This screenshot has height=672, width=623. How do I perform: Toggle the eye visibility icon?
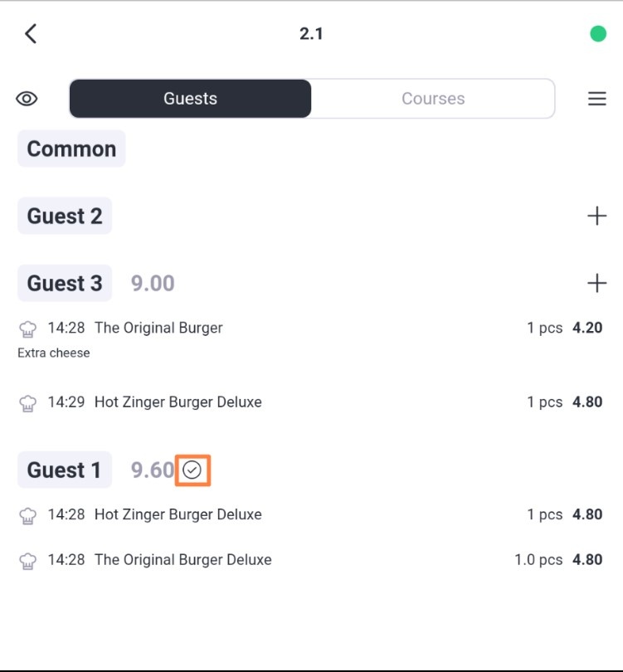click(27, 99)
